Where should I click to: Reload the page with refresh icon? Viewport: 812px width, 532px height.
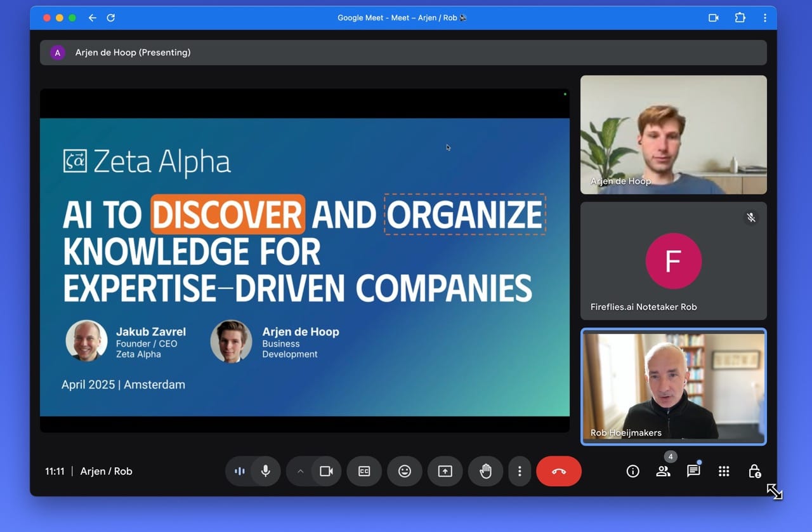pyautogui.click(x=111, y=18)
